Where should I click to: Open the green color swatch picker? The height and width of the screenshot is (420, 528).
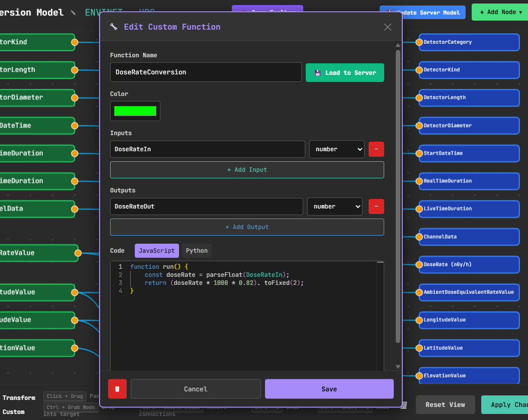pos(135,111)
